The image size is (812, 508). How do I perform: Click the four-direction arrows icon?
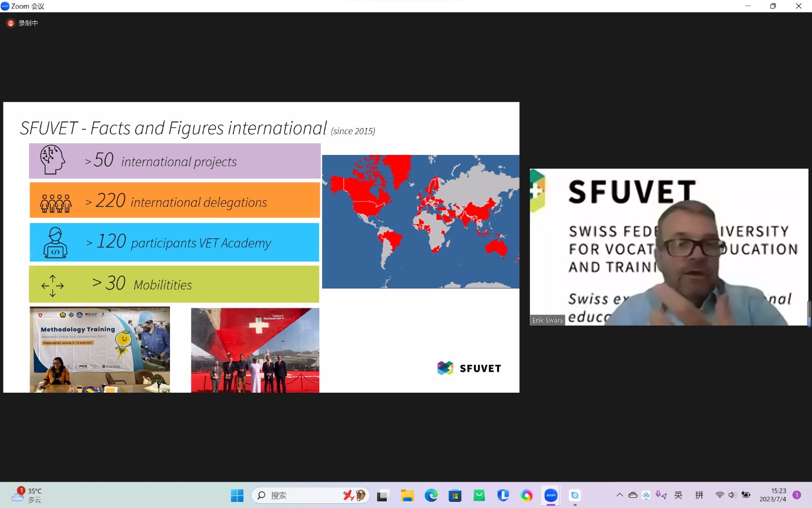pyautogui.click(x=53, y=285)
